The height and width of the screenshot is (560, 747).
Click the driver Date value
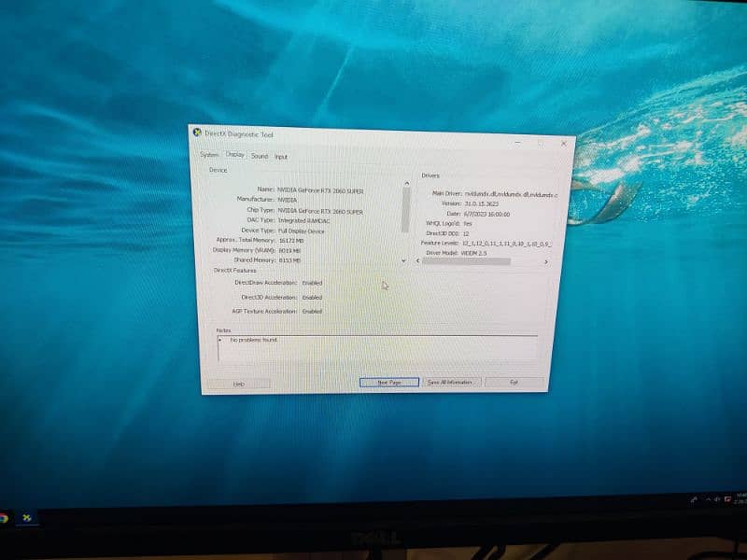[x=486, y=215]
